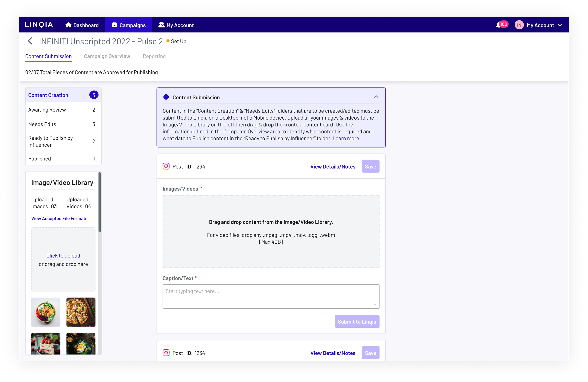
Task: Switch to the Campaign Overview tab
Action: pyautogui.click(x=107, y=56)
